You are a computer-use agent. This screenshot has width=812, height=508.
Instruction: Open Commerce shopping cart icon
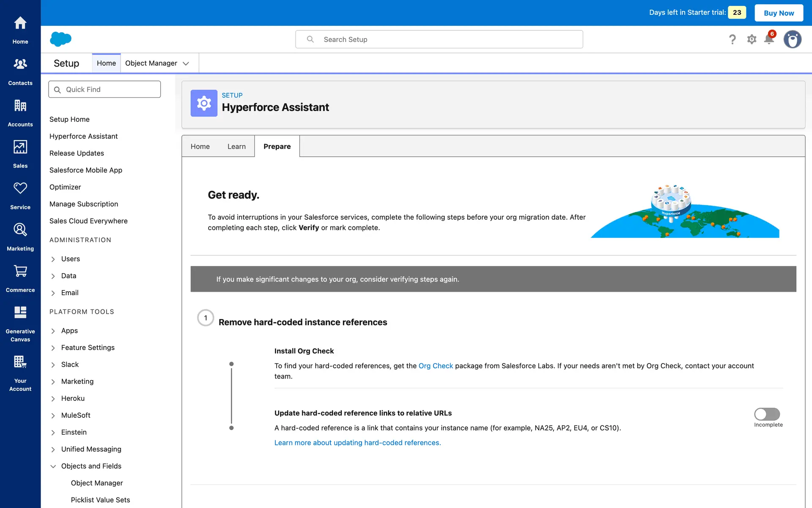(20, 271)
